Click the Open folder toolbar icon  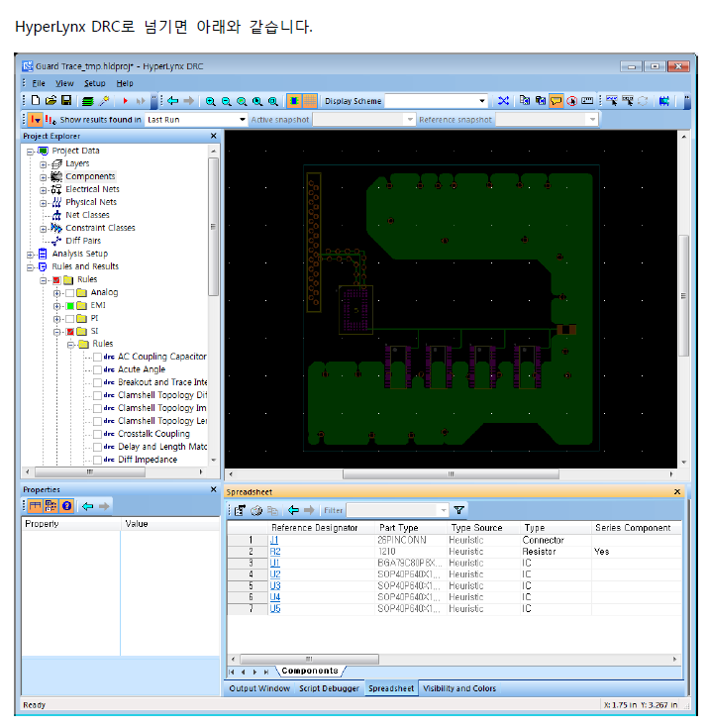51,101
